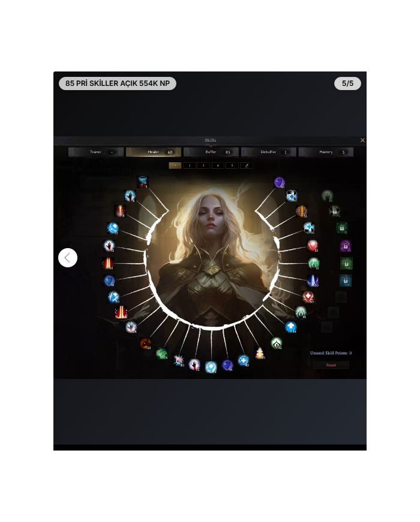
Task: Click the red shield skill icon
Action: 313,245
